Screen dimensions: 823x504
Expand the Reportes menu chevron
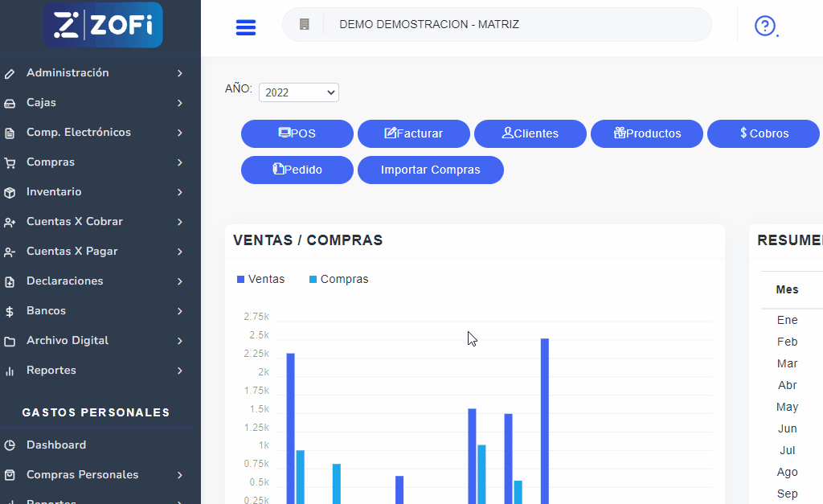[180, 371]
